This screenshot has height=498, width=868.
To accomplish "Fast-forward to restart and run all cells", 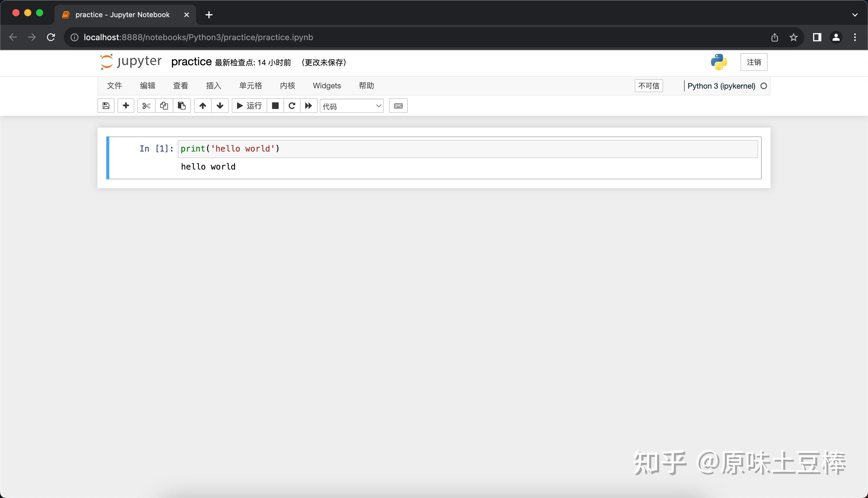I will tap(308, 106).
